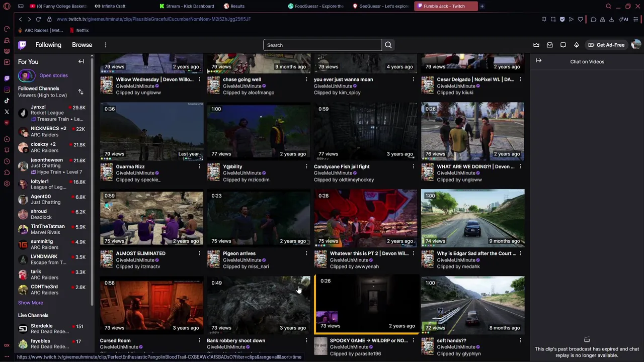Viewport: 644px width, 362px height.
Task: Click the site security lock icon
Action: [49, 19]
